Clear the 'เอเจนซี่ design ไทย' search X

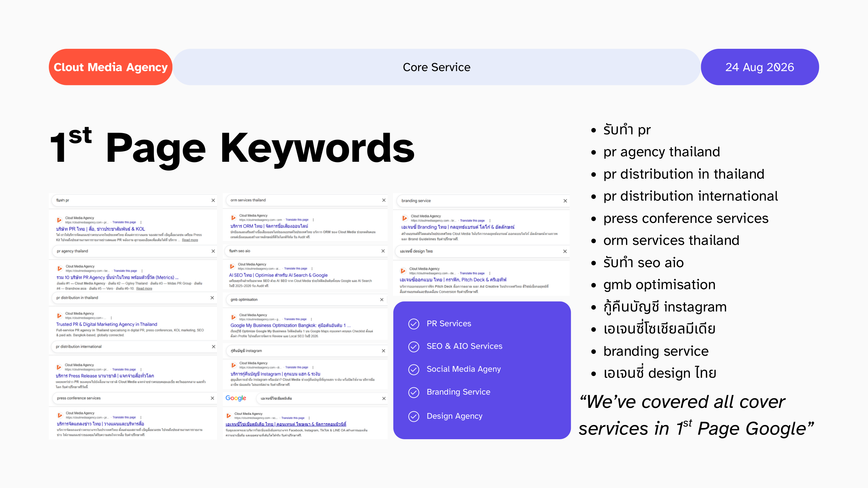click(565, 251)
